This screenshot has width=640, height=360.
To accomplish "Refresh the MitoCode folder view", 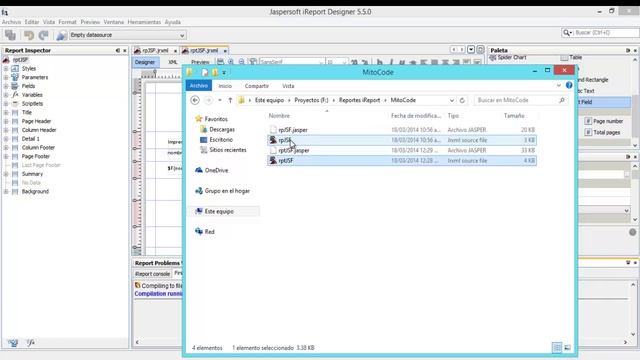I will pyautogui.click(x=462, y=100).
